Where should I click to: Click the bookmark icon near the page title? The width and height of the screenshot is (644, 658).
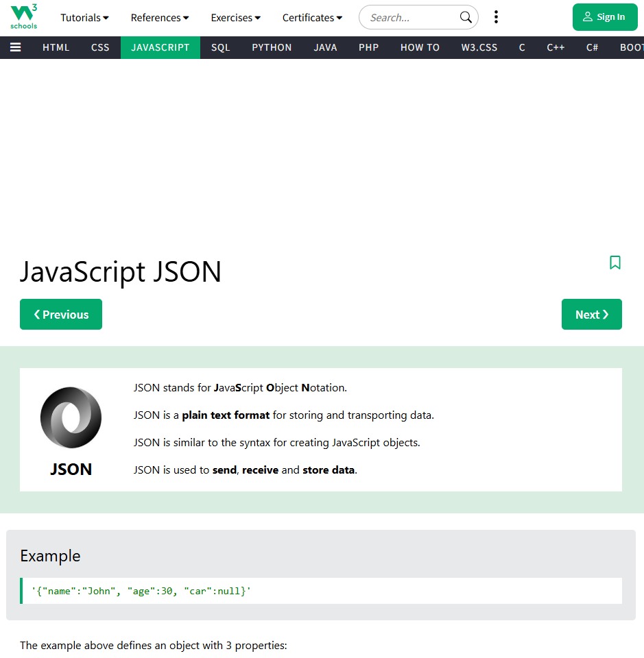(615, 263)
